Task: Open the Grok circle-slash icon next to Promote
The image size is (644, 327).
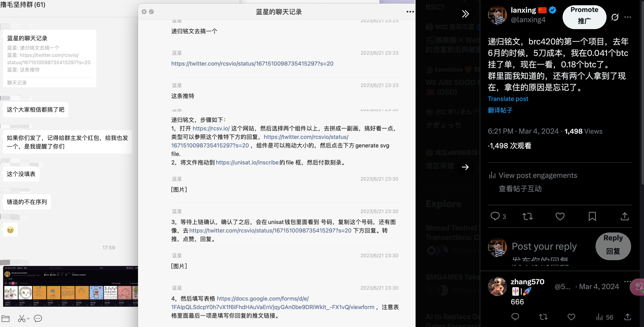Action: [x=615, y=17]
